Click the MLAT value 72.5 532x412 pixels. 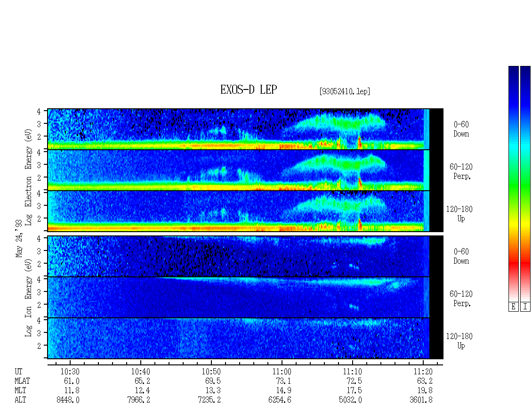(x=354, y=381)
